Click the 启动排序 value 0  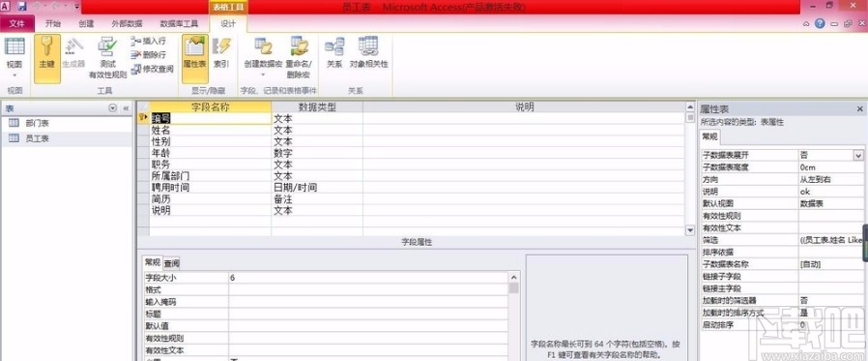tap(831, 325)
